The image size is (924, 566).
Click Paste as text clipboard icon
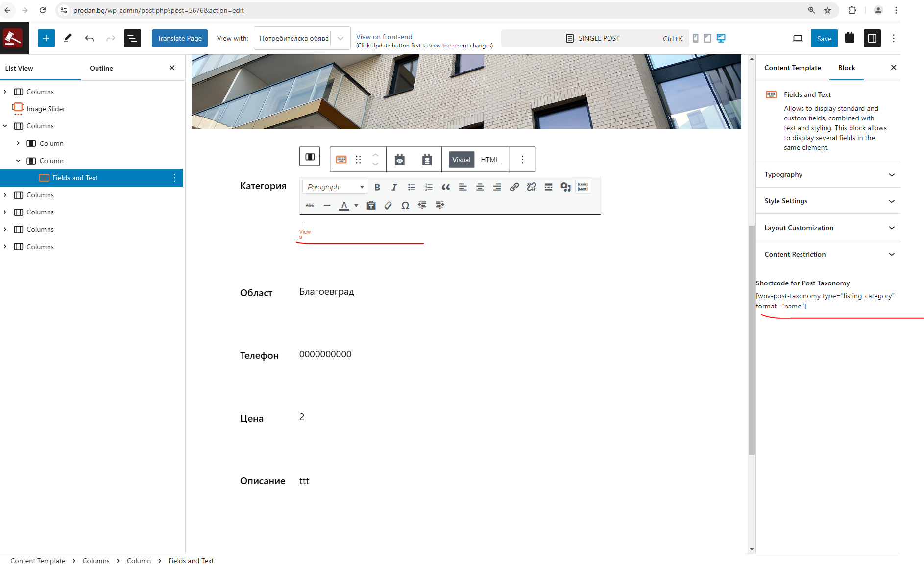click(371, 205)
